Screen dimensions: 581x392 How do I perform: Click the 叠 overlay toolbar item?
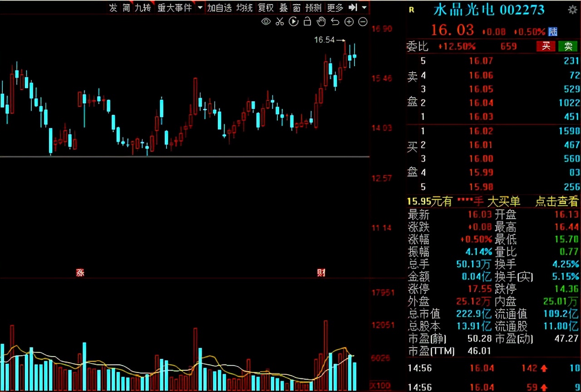pyautogui.click(x=284, y=8)
